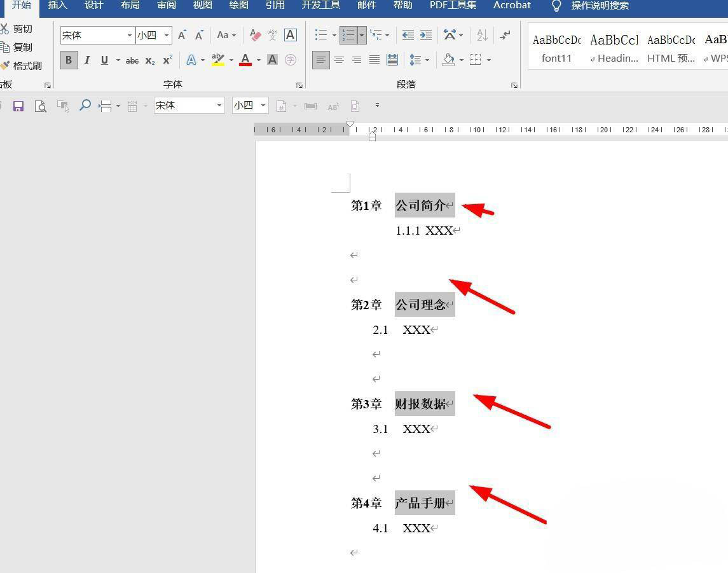Switch to Acrobat tab

pos(512,6)
